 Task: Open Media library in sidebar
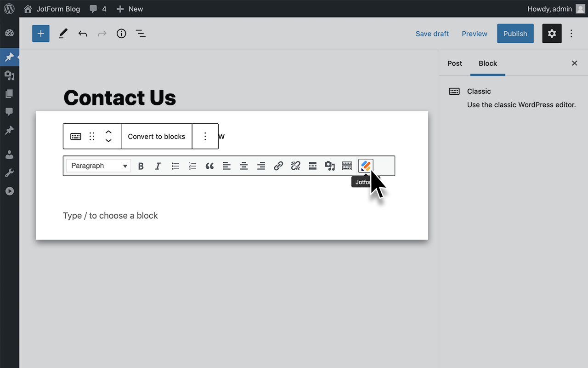pyautogui.click(x=9, y=75)
